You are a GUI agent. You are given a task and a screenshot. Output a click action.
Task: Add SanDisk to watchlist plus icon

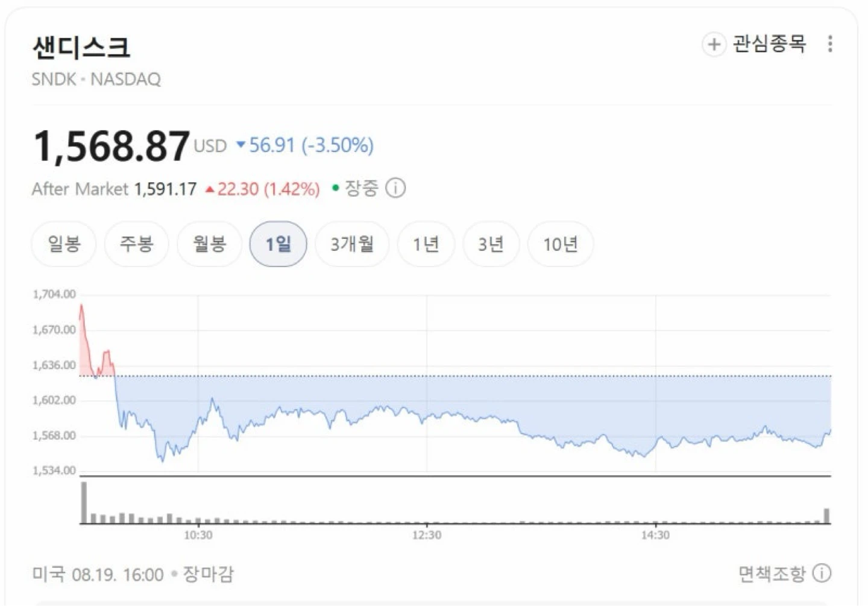tap(714, 45)
